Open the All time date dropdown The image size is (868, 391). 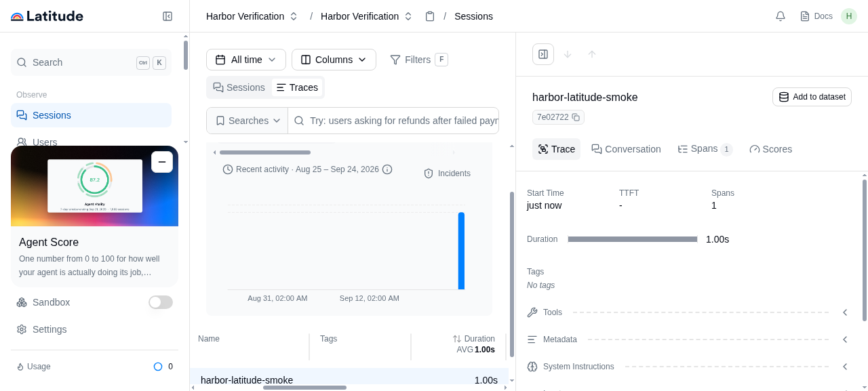click(246, 60)
